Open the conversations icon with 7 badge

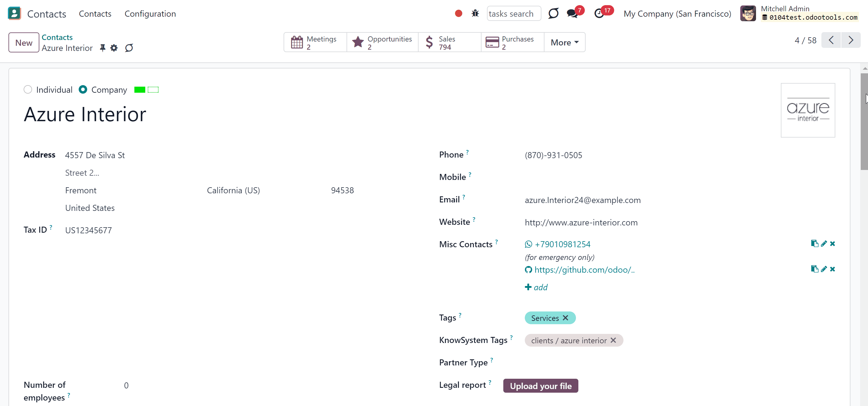[572, 14]
